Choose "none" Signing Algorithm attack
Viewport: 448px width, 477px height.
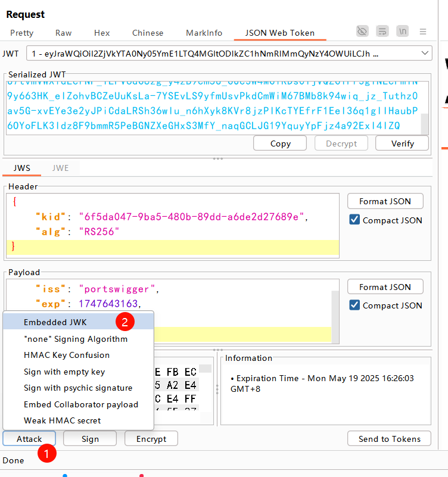click(x=75, y=339)
